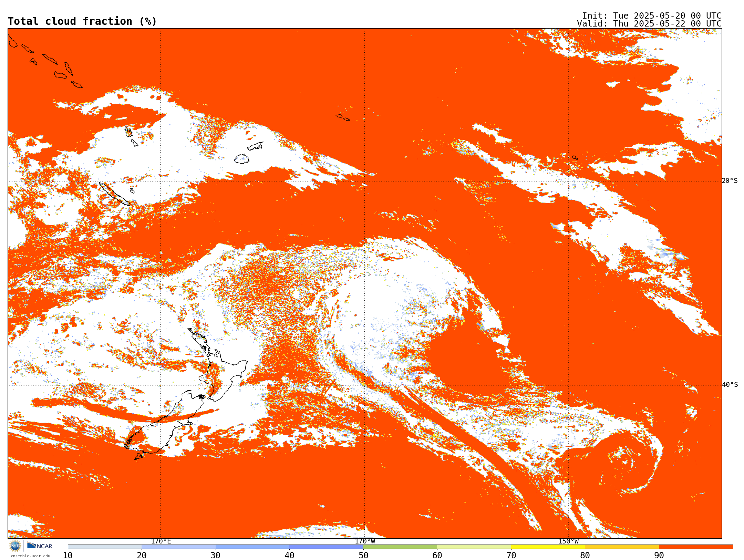Click the colorbar tick label 30

click(x=216, y=556)
